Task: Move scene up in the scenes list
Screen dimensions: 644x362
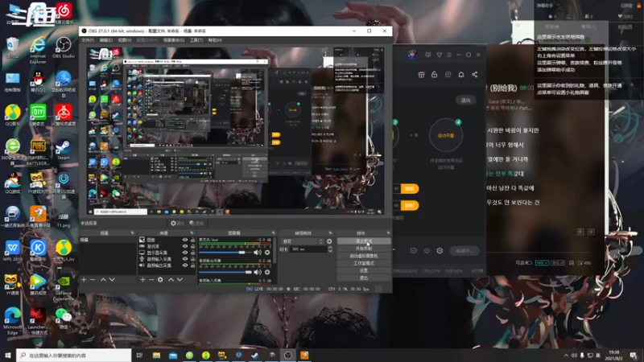Action: [x=103, y=279]
